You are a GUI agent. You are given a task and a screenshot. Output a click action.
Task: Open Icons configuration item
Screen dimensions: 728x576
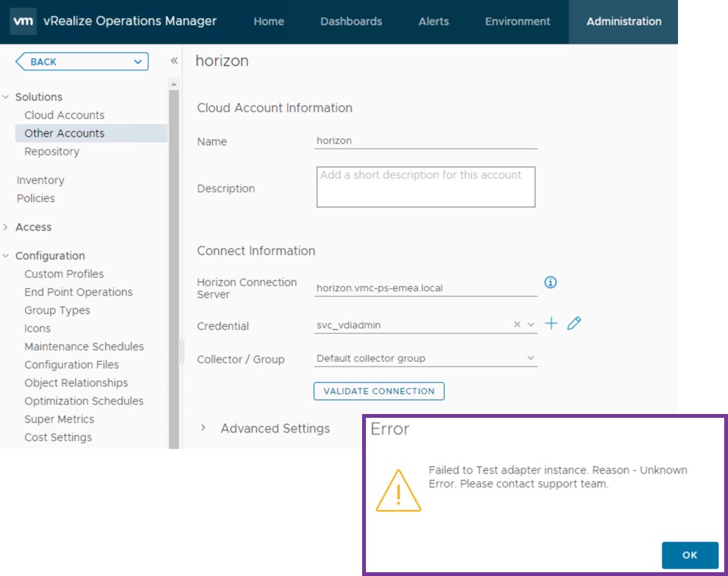38,328
